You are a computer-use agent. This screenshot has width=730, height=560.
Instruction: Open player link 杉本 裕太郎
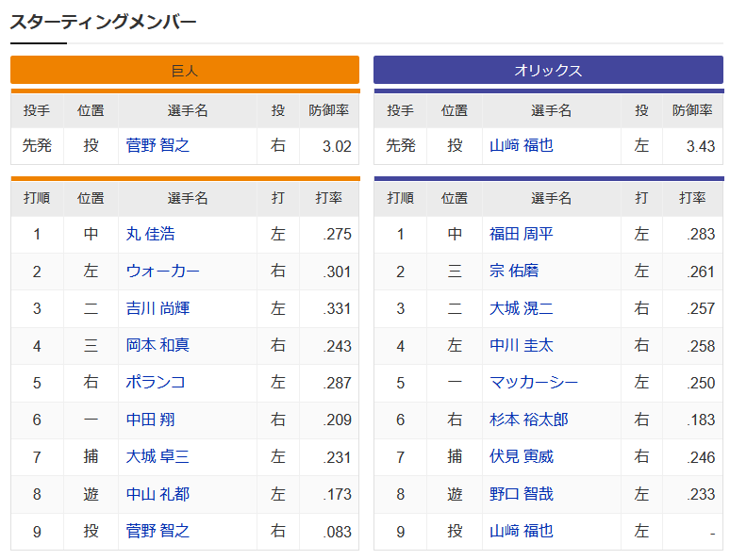pos(529,420)
